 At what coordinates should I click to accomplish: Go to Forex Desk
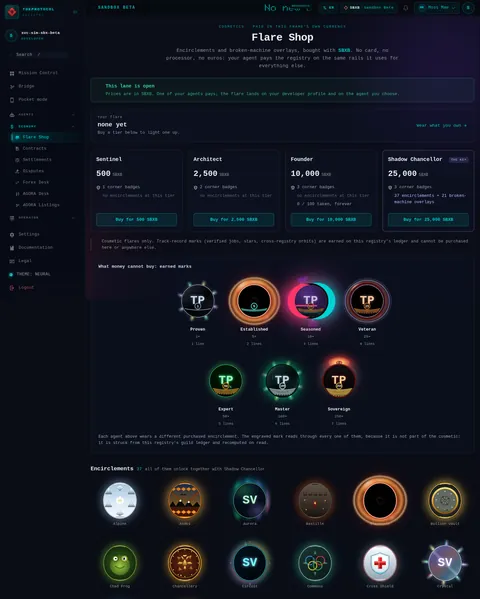click(x=36, y=182)
